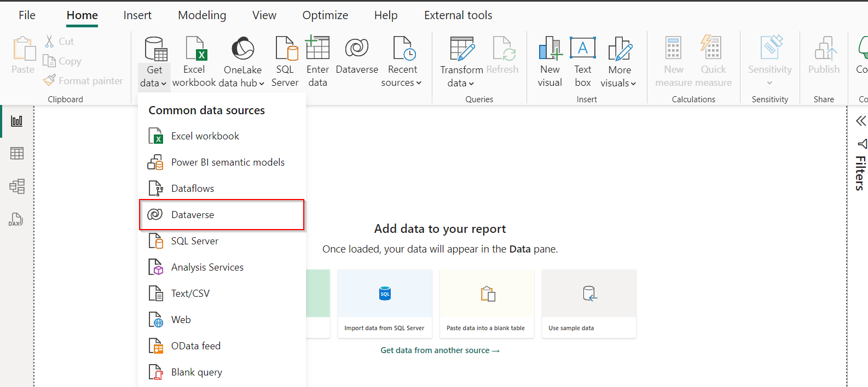This screenshot has height=387, width=868.
Task: Click the Excel workbook ribbon icon
Action: pyautogui.click(x=194, y=49)
